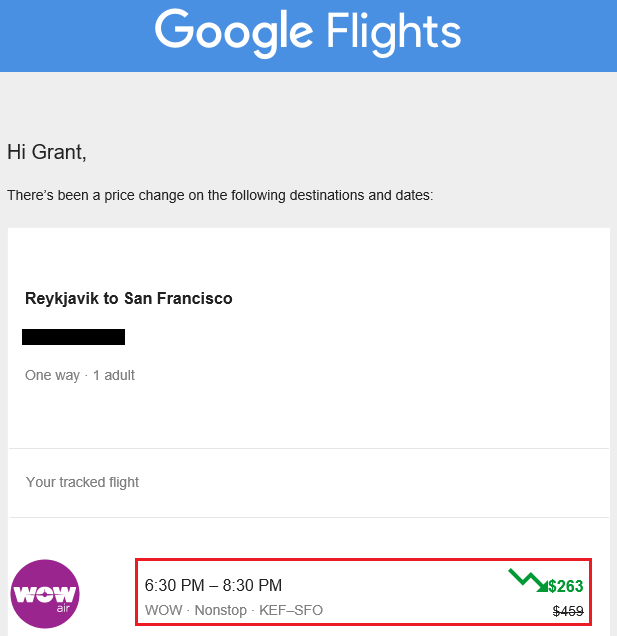Viewport: 617px width, 636px height.
Task: Click the Hi Grant greeting
Action: (47, 152)
